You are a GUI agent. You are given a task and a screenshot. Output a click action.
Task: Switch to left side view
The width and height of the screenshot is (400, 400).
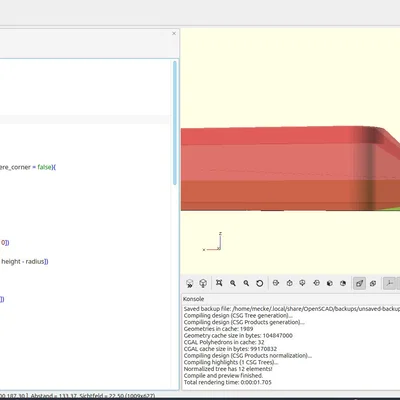click(x=316, y=283)
